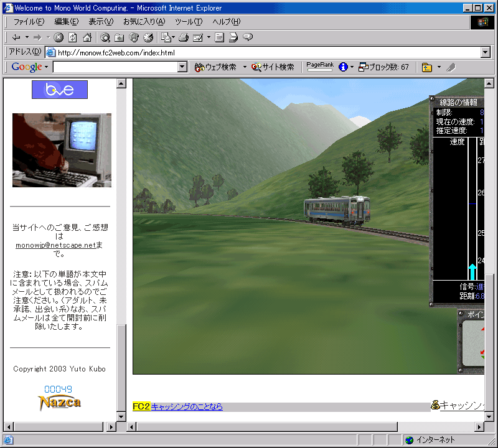Click the toolbar icon left of Messenger
498x448 pixels.
point(233,37)
